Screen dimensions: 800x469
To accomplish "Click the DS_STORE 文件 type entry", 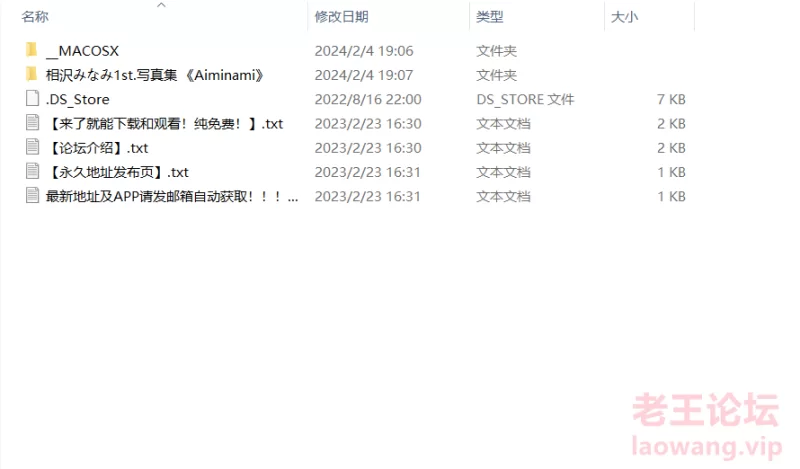I will click(x=525, y=100).
